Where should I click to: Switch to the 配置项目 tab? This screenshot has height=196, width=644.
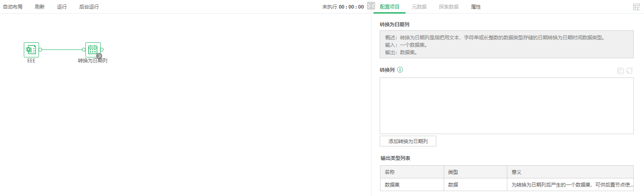click(389, 7)
